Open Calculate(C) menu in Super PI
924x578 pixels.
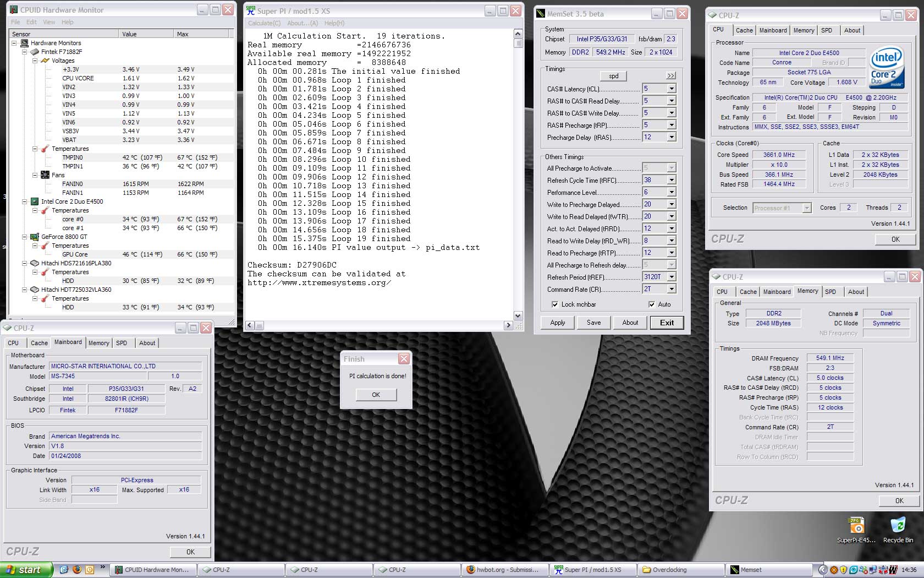click(x=264, y=23)
